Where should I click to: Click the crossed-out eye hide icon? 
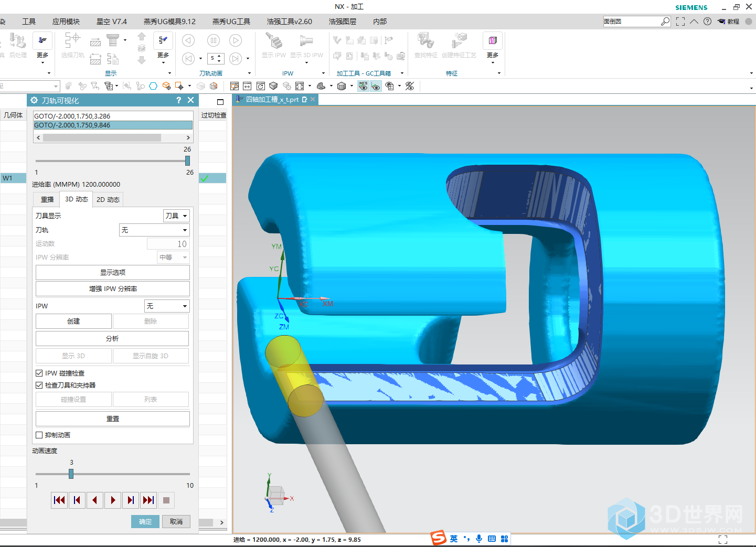410,86
